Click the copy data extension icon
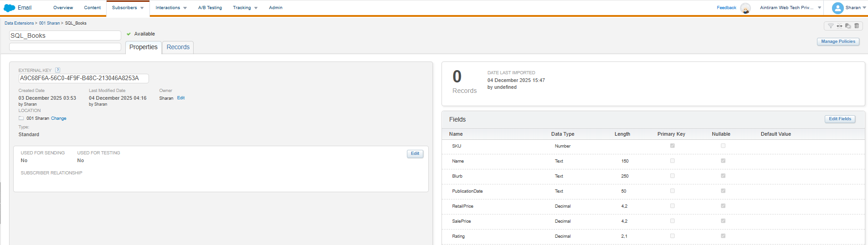 point(848,26)
